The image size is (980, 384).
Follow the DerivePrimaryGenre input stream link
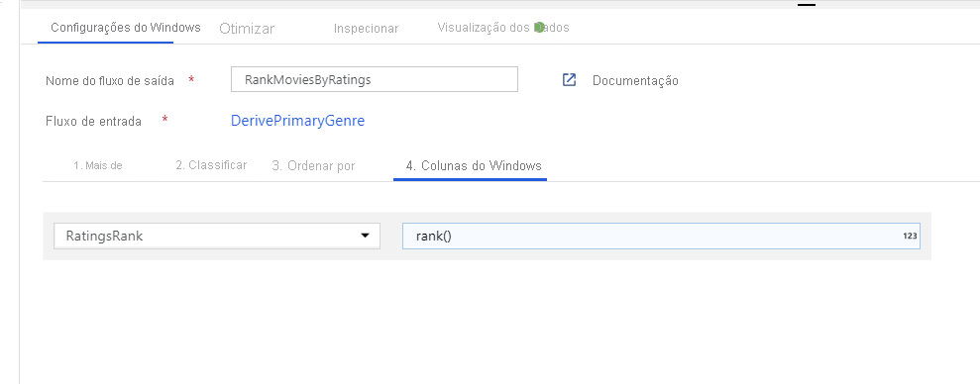297,121
